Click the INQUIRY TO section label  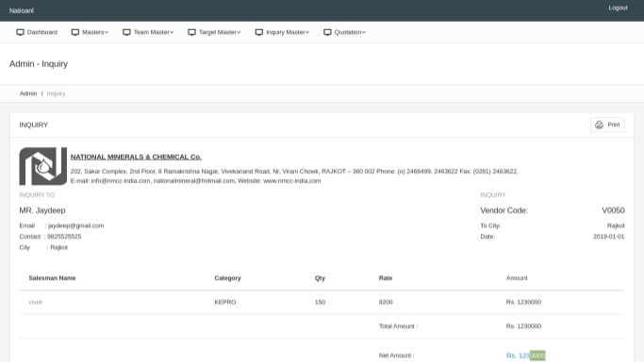click(x=37, y=195)
